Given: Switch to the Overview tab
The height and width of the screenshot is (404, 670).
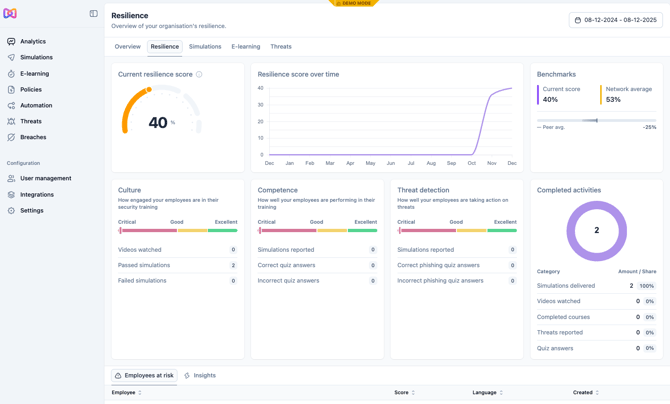Looking at the screenshot, I should [127, 47].
